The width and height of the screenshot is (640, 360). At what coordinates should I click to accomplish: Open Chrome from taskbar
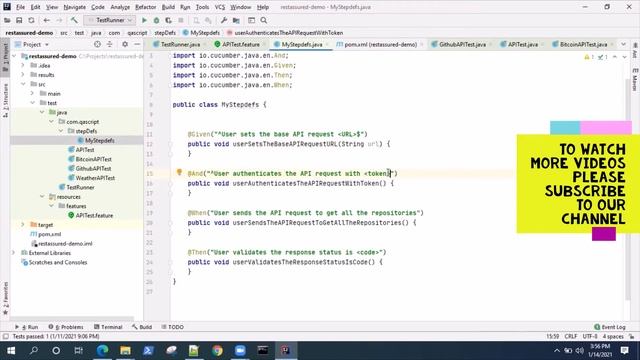pos(217,350)
